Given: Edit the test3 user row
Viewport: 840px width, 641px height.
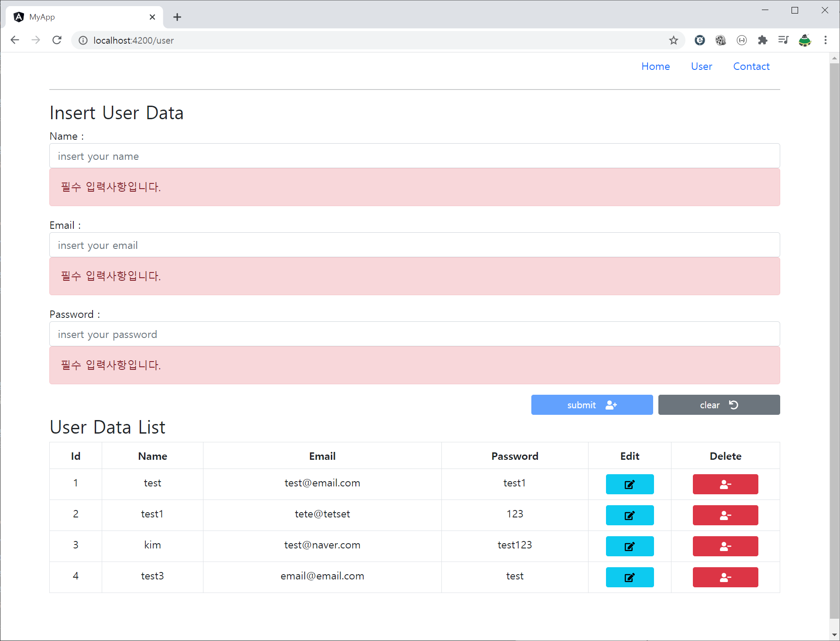Looking at the screenshot, I should [629, 577].
